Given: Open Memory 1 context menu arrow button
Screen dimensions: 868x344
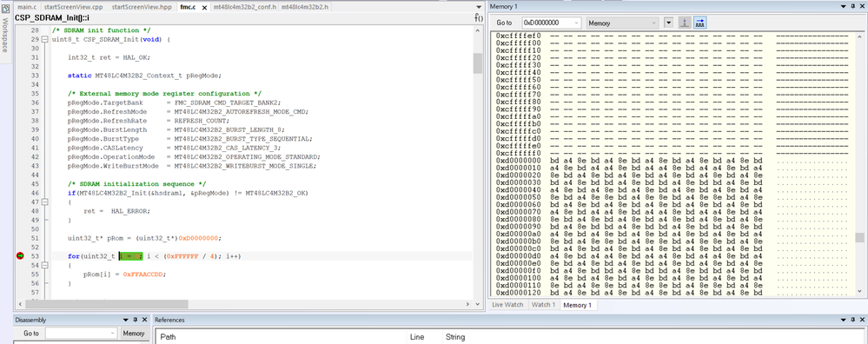Looking at the screenshot, I should (x=669, y=23).
